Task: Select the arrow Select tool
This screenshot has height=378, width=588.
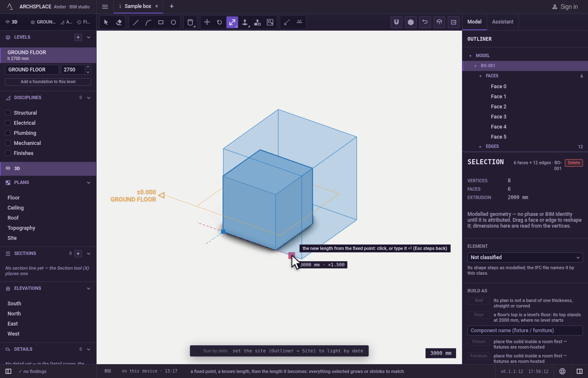Action: tap(106, 22)
